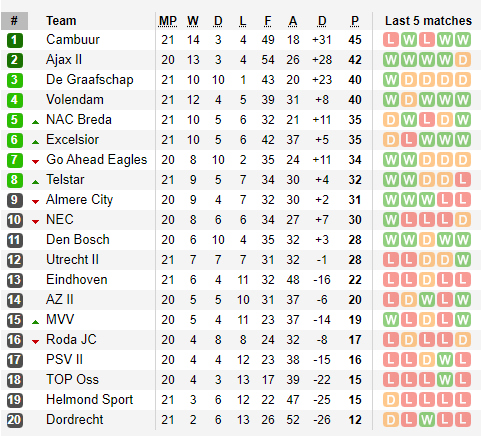Screen dimensions: 481x436
Task: Click the W wins column header
Action: (x=193, y=21)
